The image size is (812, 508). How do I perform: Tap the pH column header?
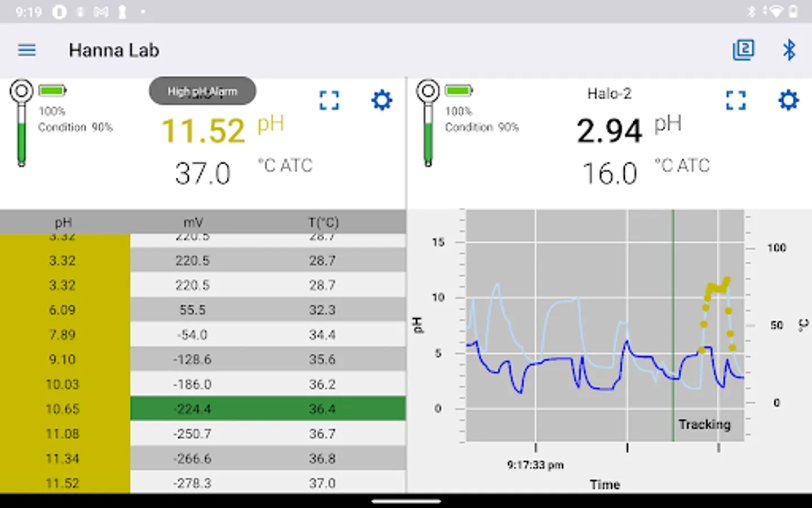pyautogui.click(x=63, y=222)
